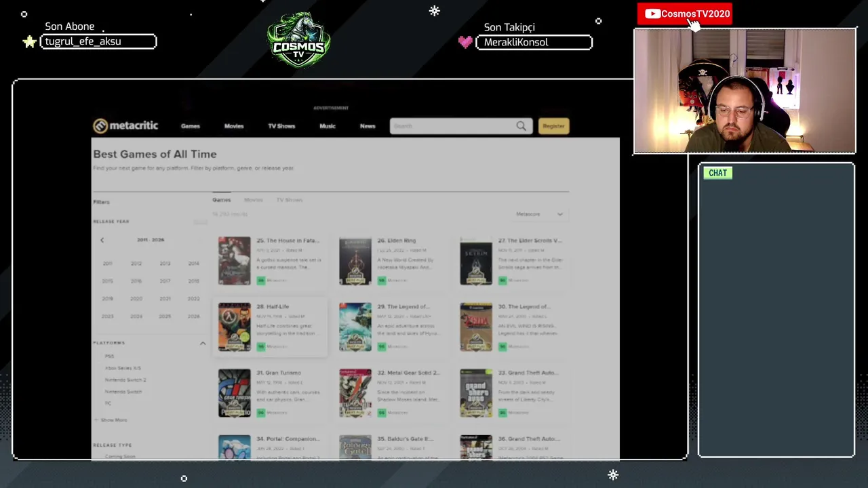Filter by release year 2023
Screen dimensions: 868x488
click(x=108, y=317)
